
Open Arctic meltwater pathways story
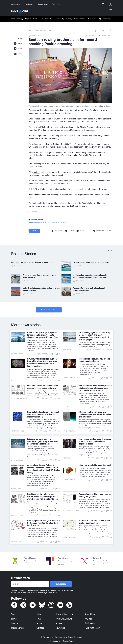43,335
